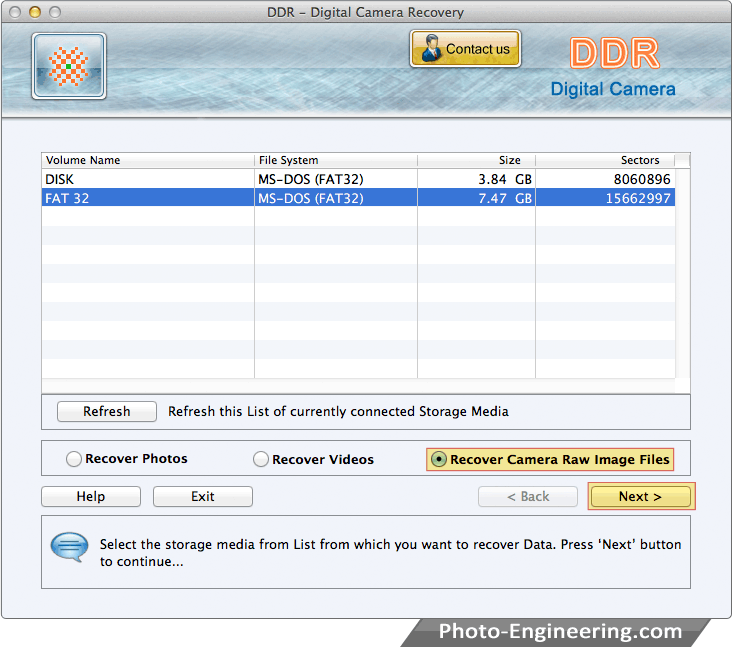Click the Size column header

pos(476,160)
